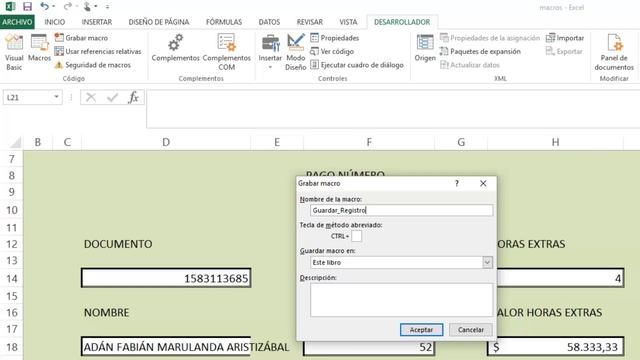Close the Grabar macro dialog
Image resolution: width=640 pixels, height=360 pixels.
[483, 183]
